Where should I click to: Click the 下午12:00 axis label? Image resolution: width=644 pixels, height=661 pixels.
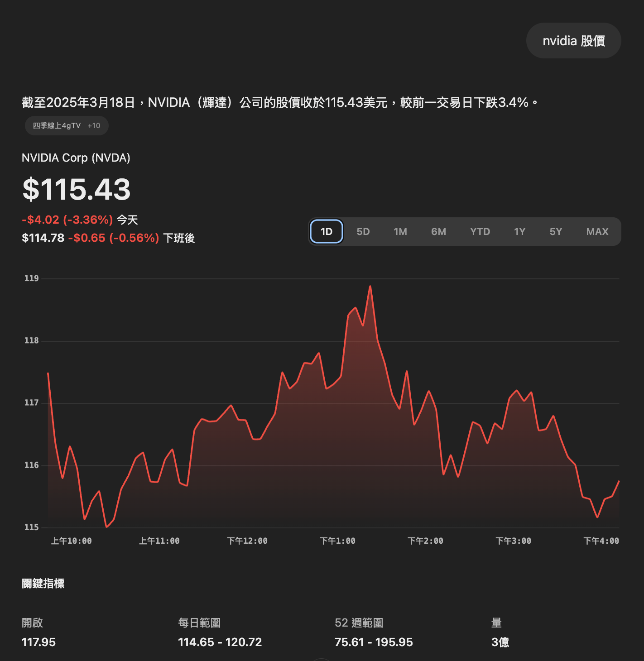(x=247, y=541)
